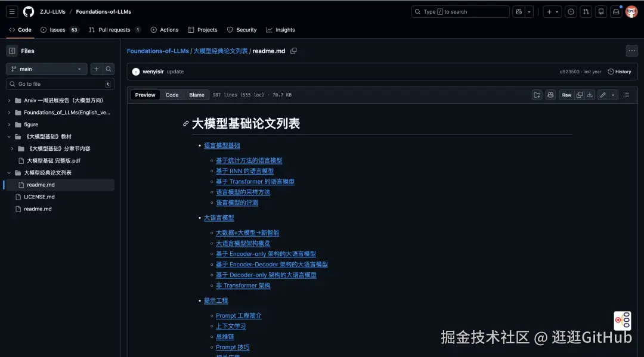Download the readme.md file
This screenshot has width=644, height=357.
[x=589, y=95]
